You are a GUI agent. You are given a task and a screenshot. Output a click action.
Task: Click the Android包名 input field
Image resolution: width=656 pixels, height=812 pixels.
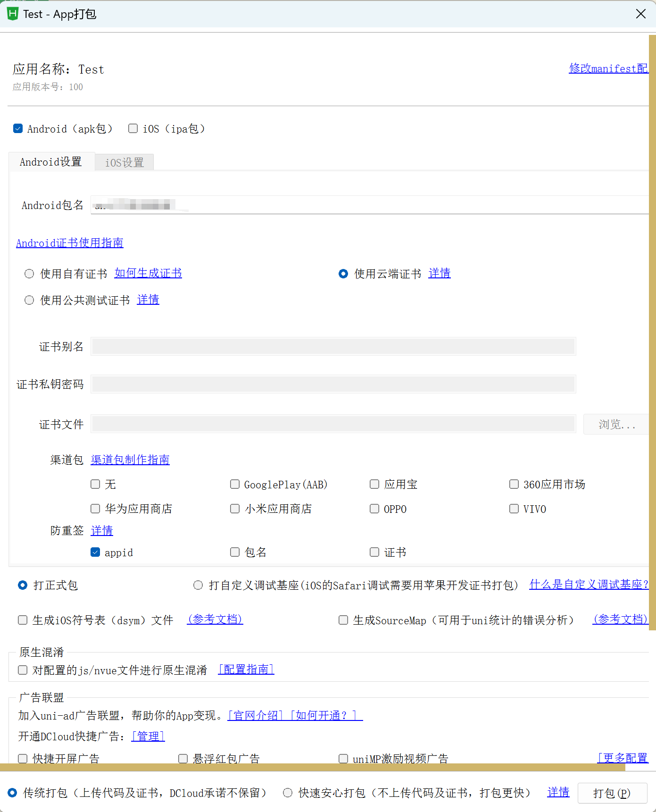point(368,205)
